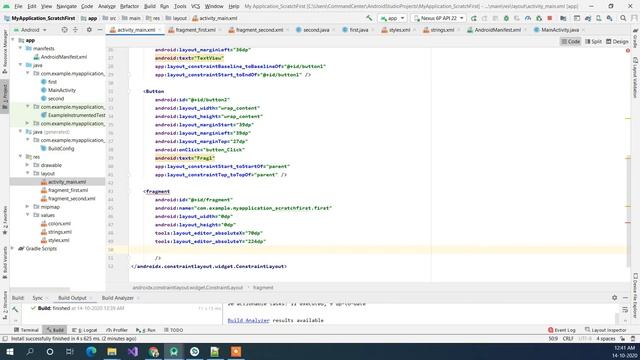The height and width of the screenshot is (360, 640).
Task: Click the Android Studio taskbar icon
Action: point(174,351)
